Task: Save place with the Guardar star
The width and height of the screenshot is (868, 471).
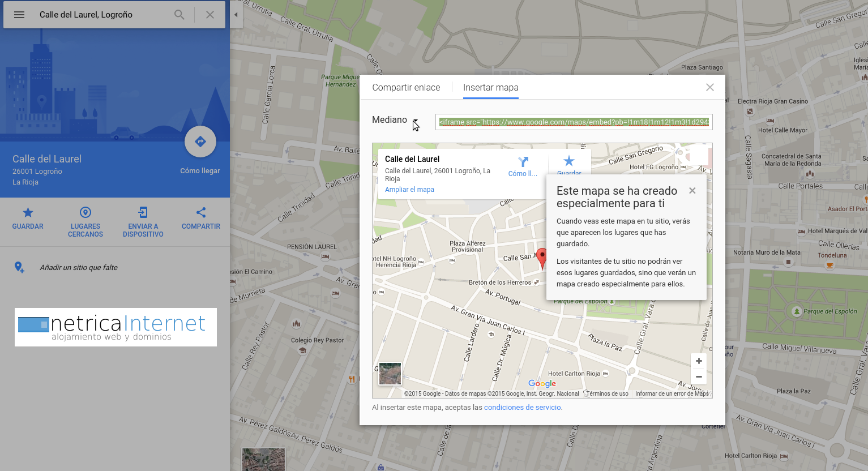Action: point(28,218)
